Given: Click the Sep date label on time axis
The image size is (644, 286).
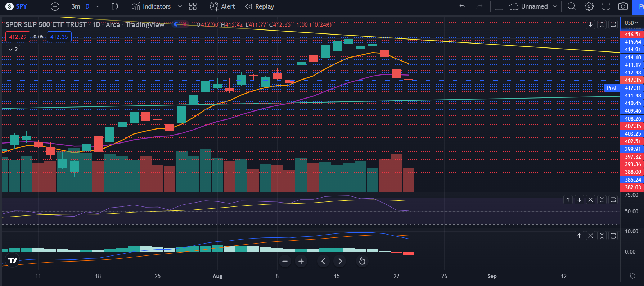Looking at the screenshot, I should coord(492,276).
